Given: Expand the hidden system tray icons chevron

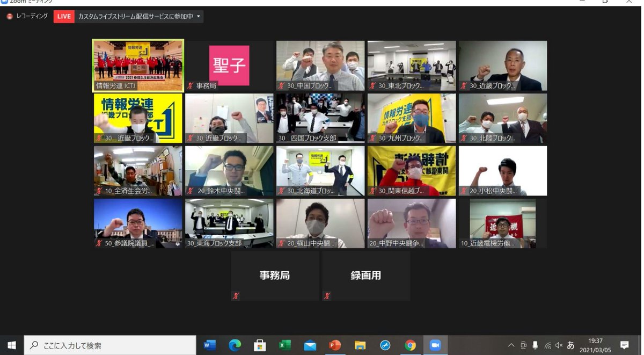Looking at the screenshot, I should [511, 345].
